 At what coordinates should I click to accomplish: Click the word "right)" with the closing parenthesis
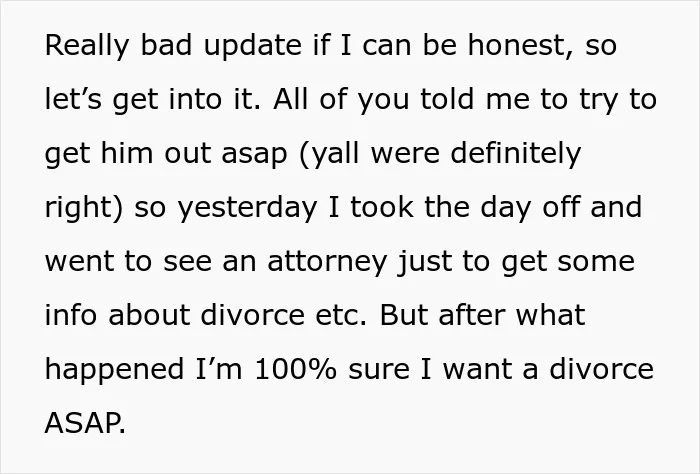point(83,208)
